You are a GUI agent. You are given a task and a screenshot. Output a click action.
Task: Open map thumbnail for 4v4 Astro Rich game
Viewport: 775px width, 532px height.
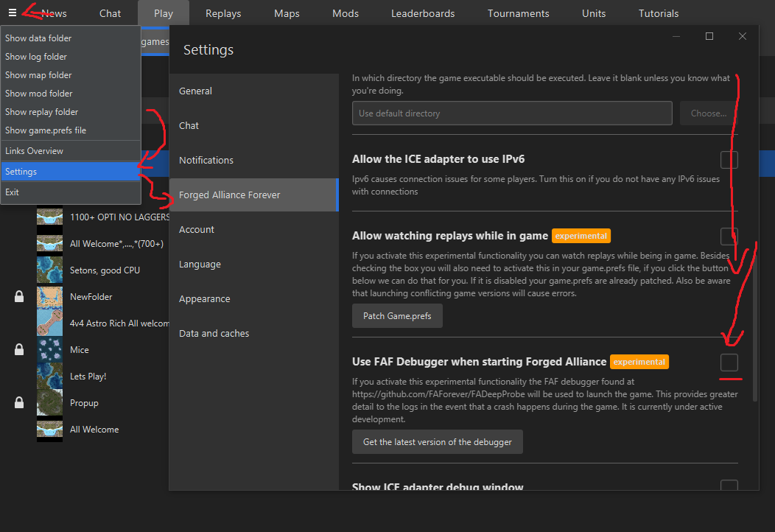pos(49,323)
